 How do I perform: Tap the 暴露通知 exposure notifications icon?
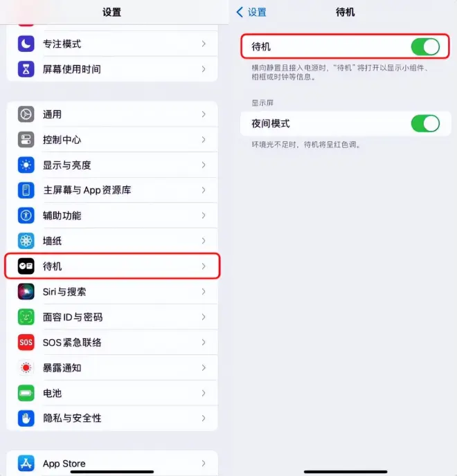click(x=26, y=367)
